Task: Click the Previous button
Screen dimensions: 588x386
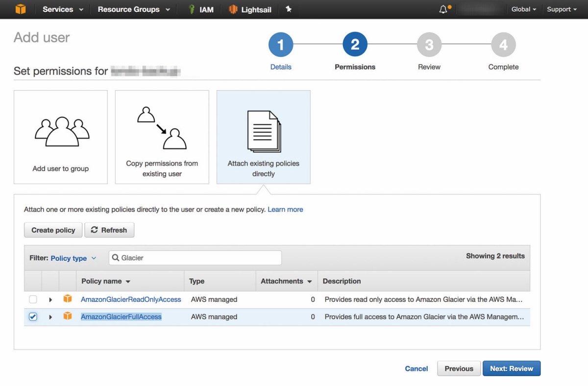Action: click(459, 368)
